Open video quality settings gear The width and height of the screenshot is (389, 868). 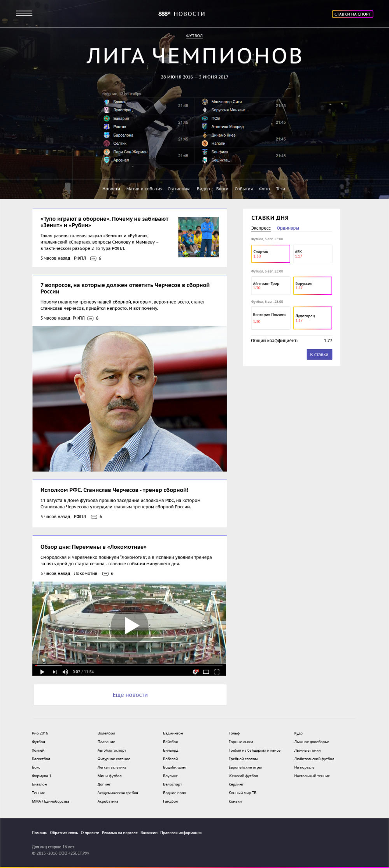(195, 671)
